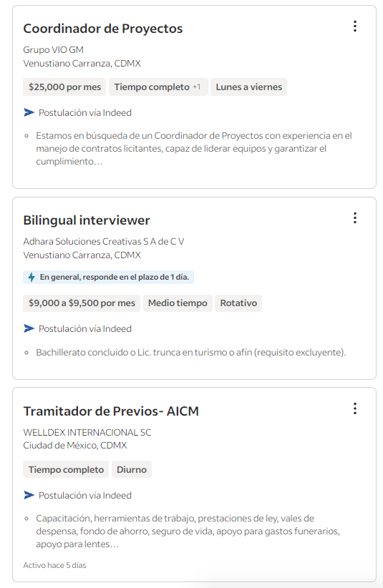The image size is (383, 588).
Task: Open Coordinador de Proyectos job title
Action: coord(103,29)
